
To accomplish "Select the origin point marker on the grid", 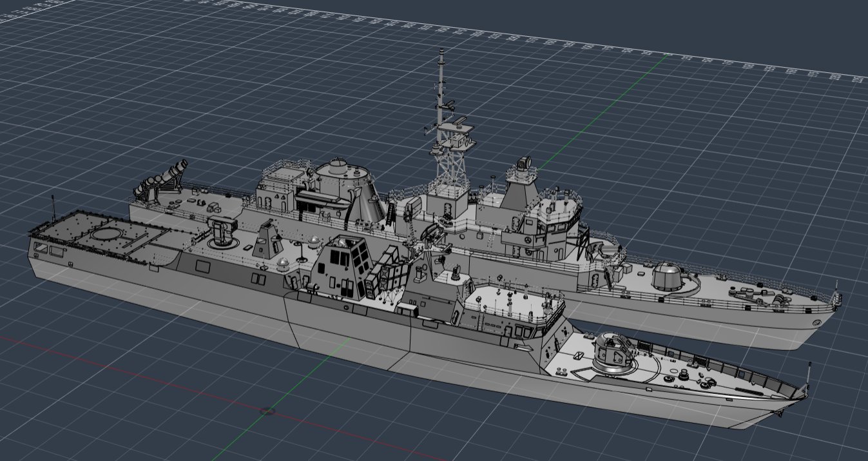I will click(x=269, y=411).
